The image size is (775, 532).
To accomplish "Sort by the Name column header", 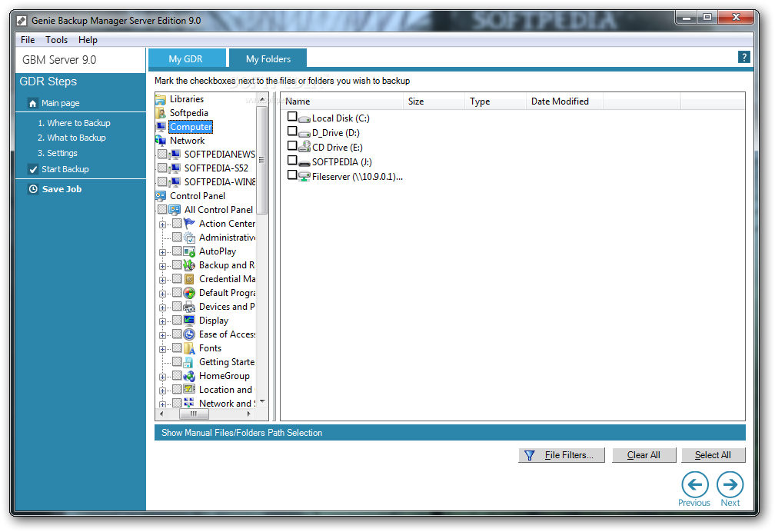I will click(342, 101).
